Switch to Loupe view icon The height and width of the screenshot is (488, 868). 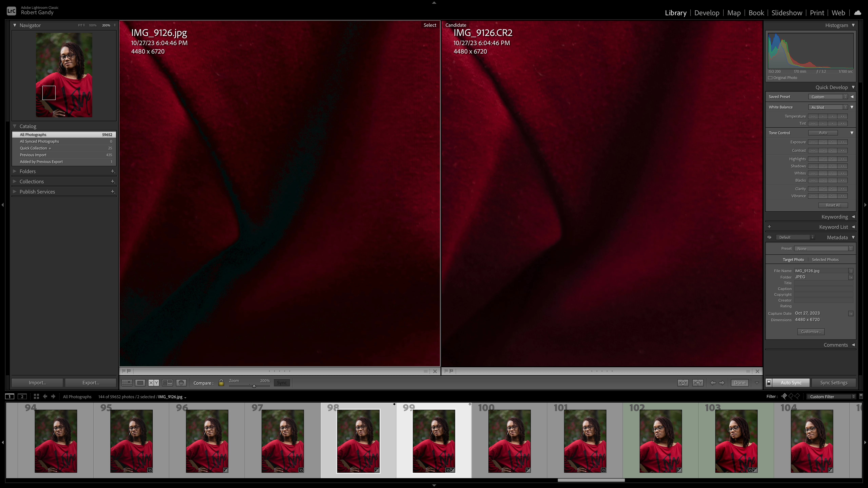click(x=140, y=383)
